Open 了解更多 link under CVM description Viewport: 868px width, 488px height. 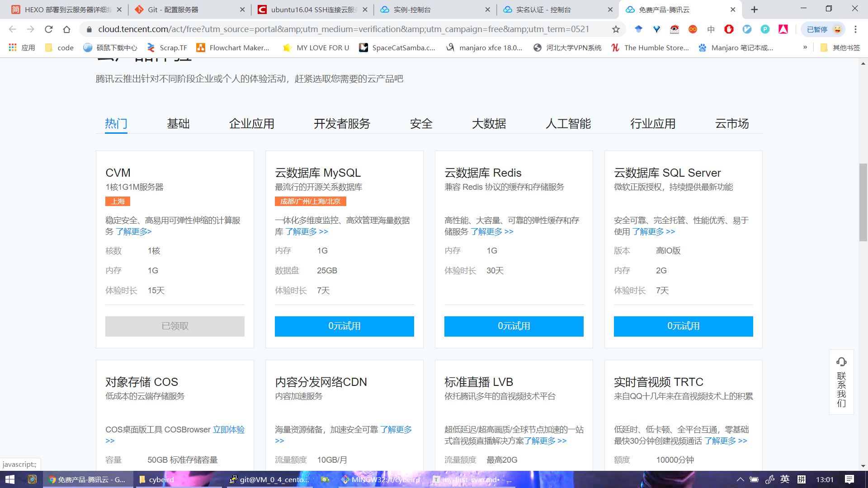coord(134,232)
